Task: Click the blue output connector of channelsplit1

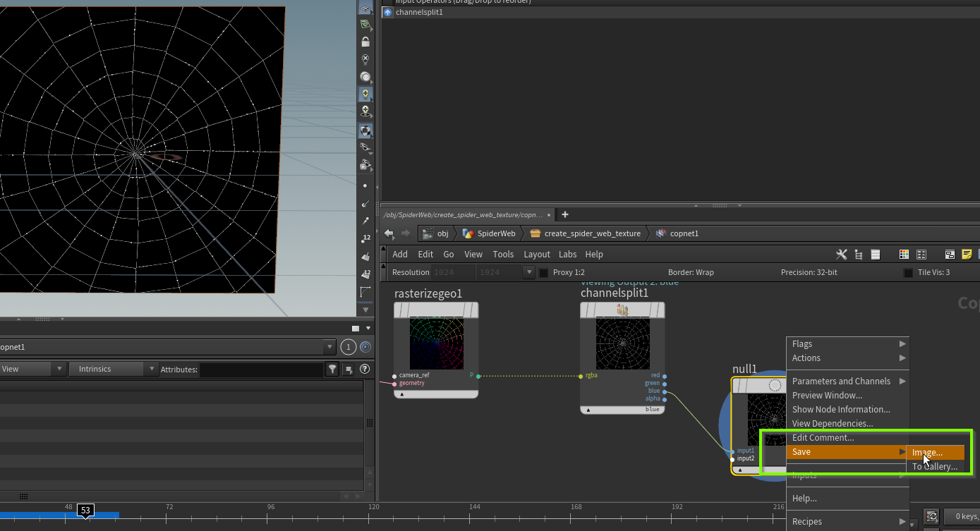Action: tap(665, 391)
